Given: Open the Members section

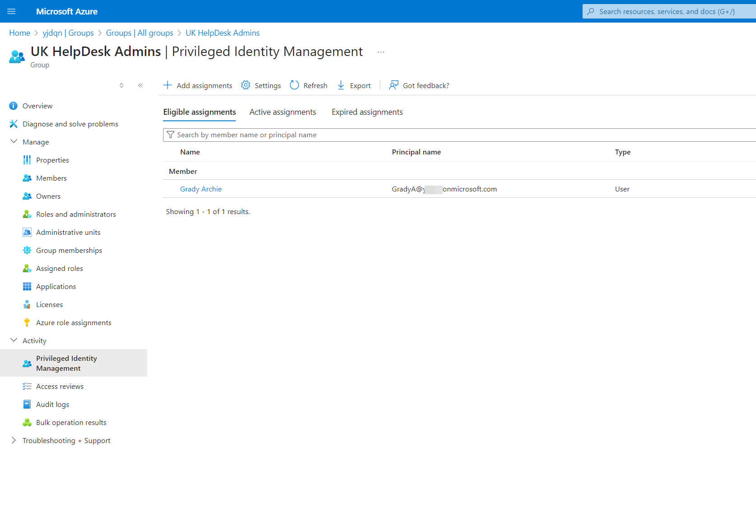Looking at the screenshot, I should (x=51, y=178).
